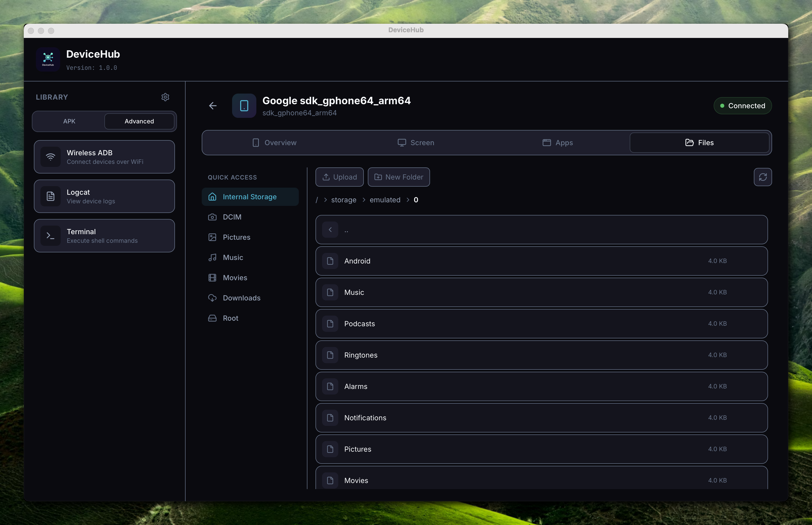
Task: Click 'storage' in the breadcrumb path
Action: coord(344,200)
